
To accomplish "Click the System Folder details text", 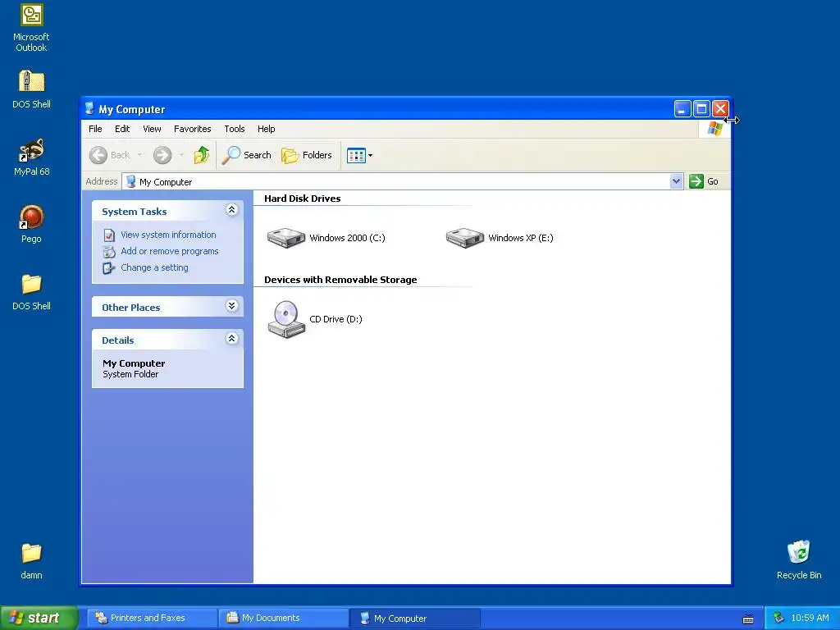I will pos(130,374).
